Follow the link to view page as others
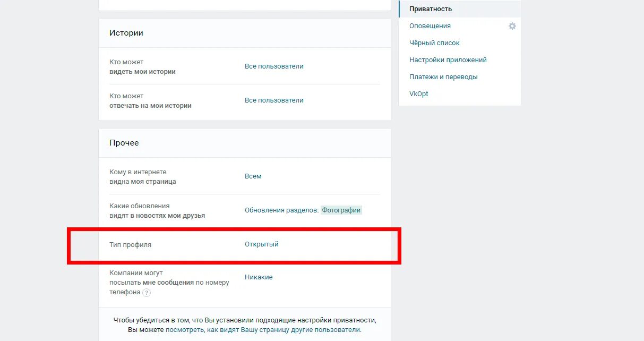 pyautogui.click(x=263, y=330)
